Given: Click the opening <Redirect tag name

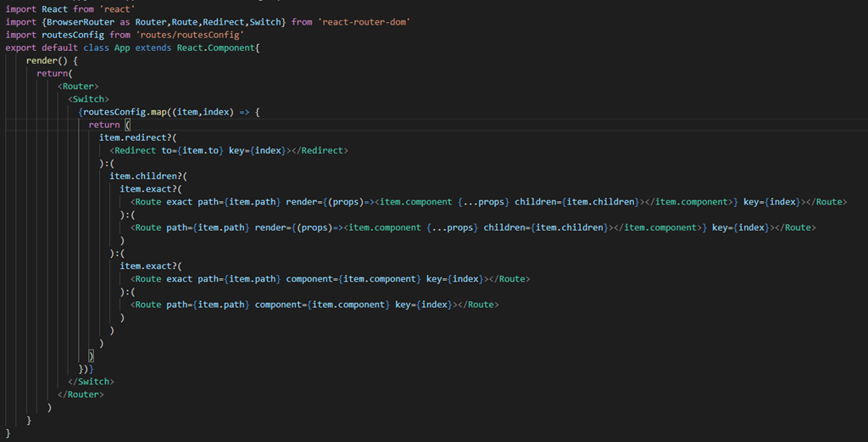Looking at the screenshot, I should (133, 151).
